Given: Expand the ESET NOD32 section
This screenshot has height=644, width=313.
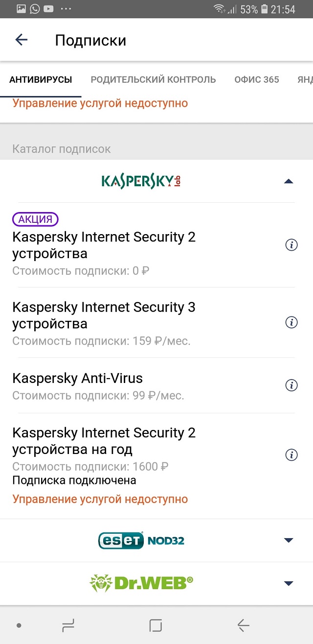Looking at the screenshot, I should (x=288, y=540).
